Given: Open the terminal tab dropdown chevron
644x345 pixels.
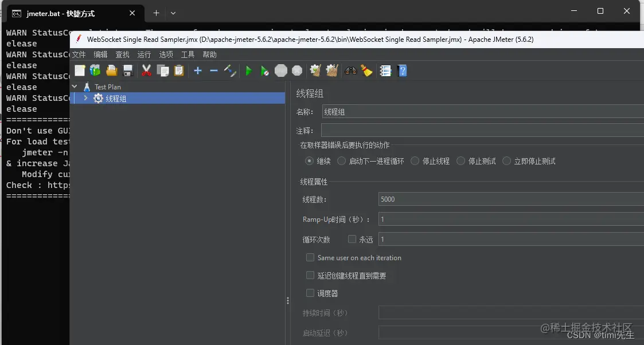Looking at the screenshot, I should 173,13.
